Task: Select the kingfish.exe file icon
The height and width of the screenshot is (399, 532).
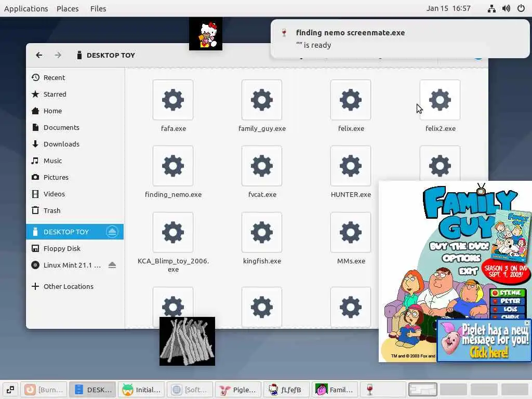Action: pos(262,232)
